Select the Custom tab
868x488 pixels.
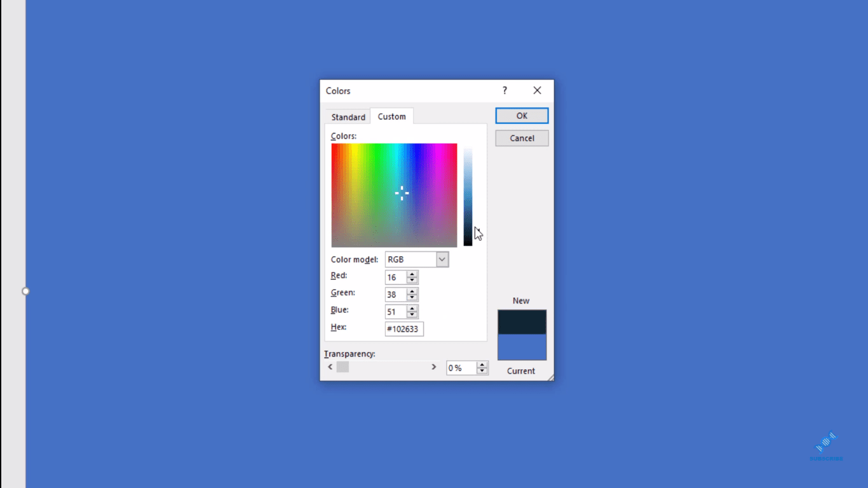391,116
